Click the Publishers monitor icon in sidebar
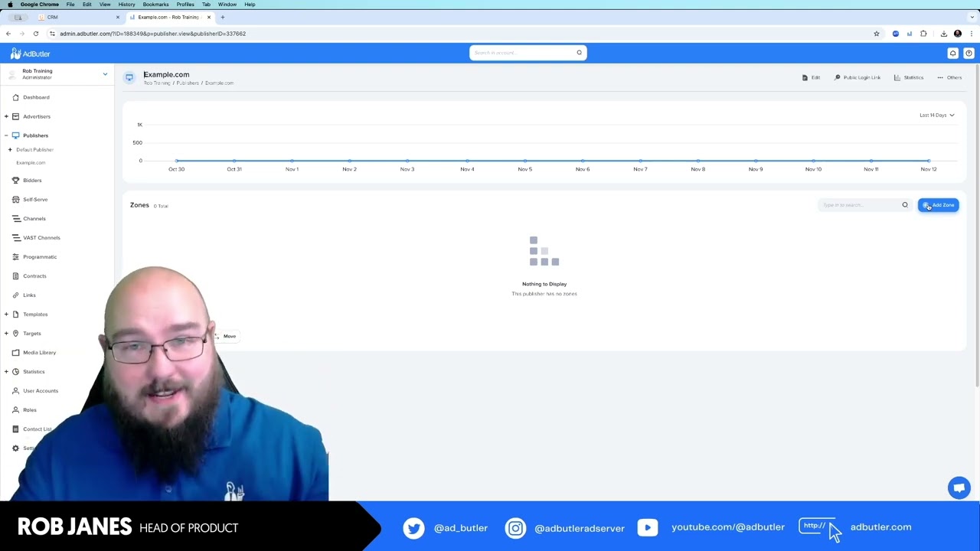980x551 pixels. pyautogui.click(x=15, y=135)
